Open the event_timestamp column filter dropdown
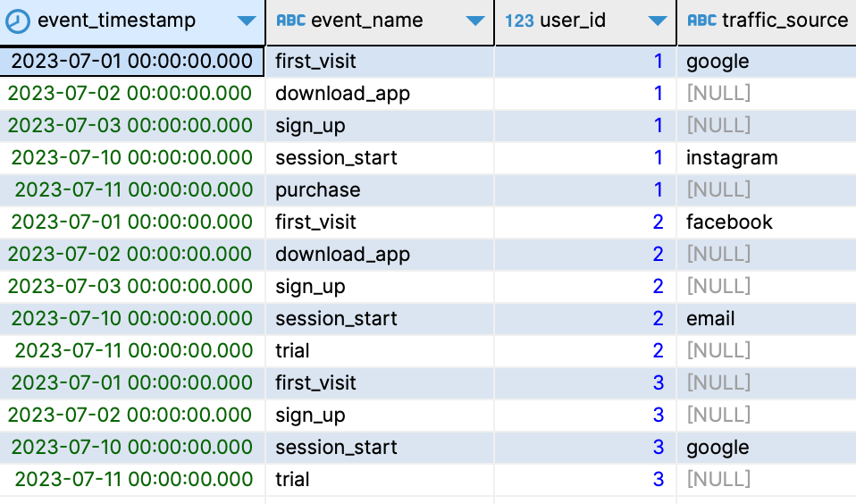 tap(247, 21)
